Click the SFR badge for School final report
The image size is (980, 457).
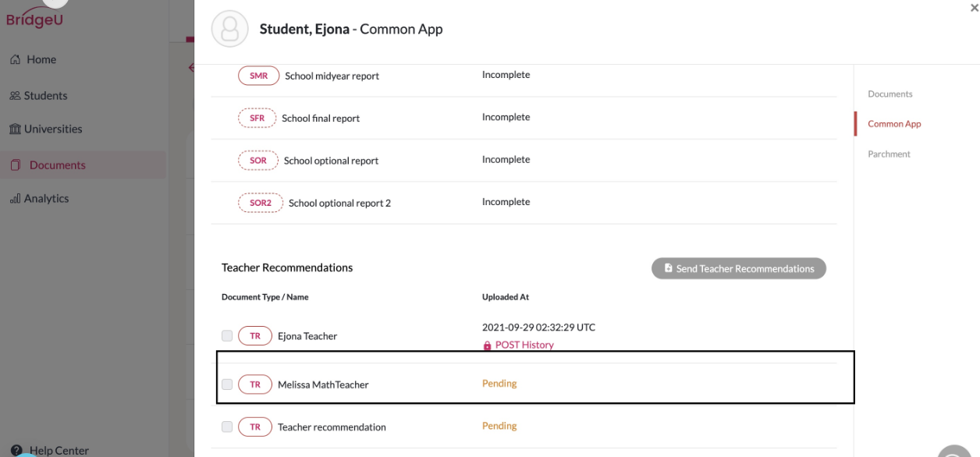257,118
